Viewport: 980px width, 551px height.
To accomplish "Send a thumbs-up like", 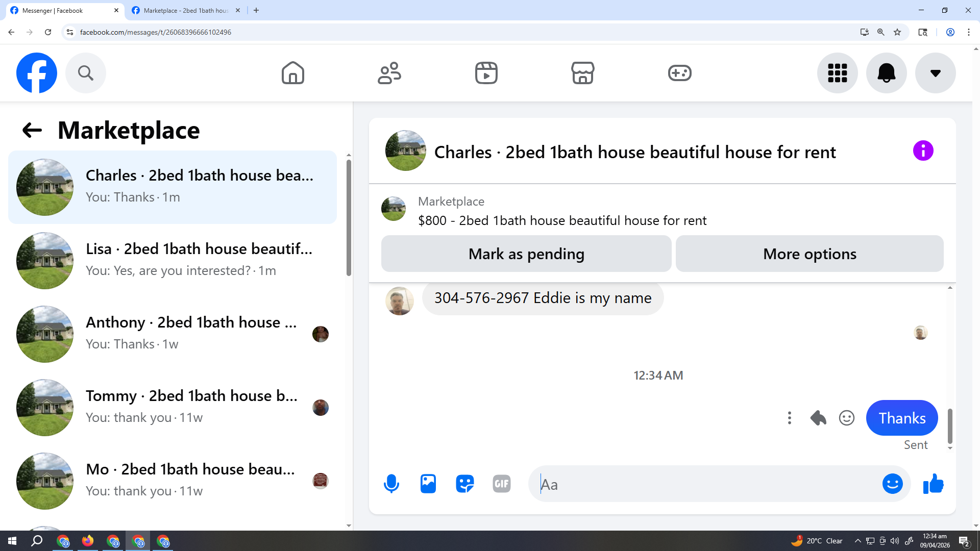I will [933, 484].
